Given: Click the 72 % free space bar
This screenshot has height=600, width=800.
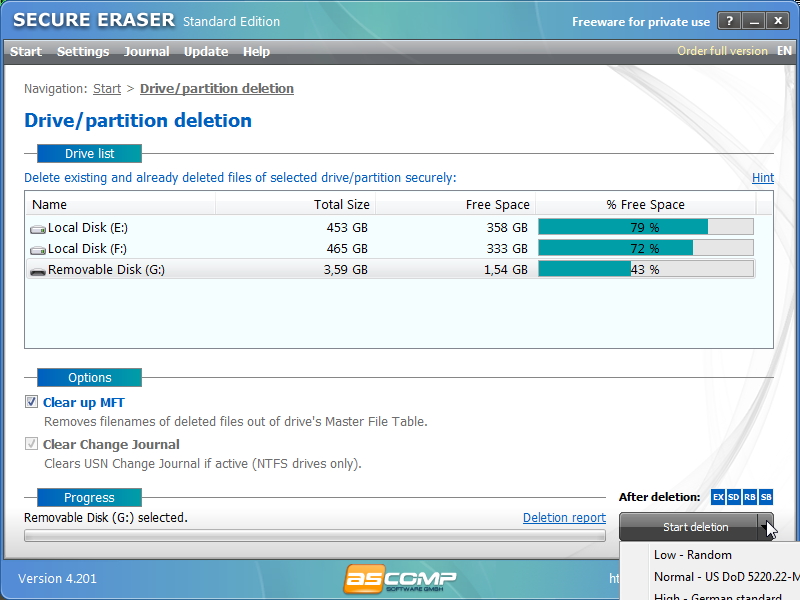Looking at the screenshot, I should (646, 248).
